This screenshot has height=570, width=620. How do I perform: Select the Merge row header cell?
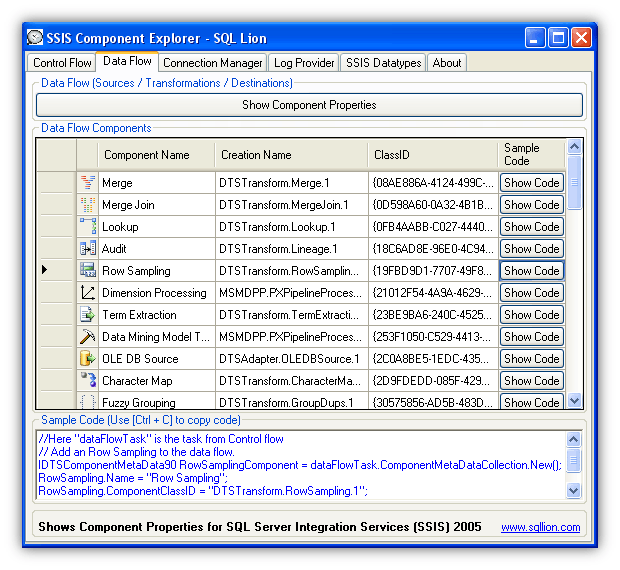(x=56, y=183)
